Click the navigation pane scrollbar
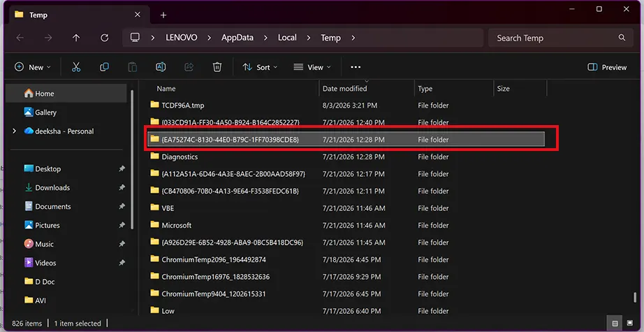This screenshot has width=644, height=332. (132, 160)
